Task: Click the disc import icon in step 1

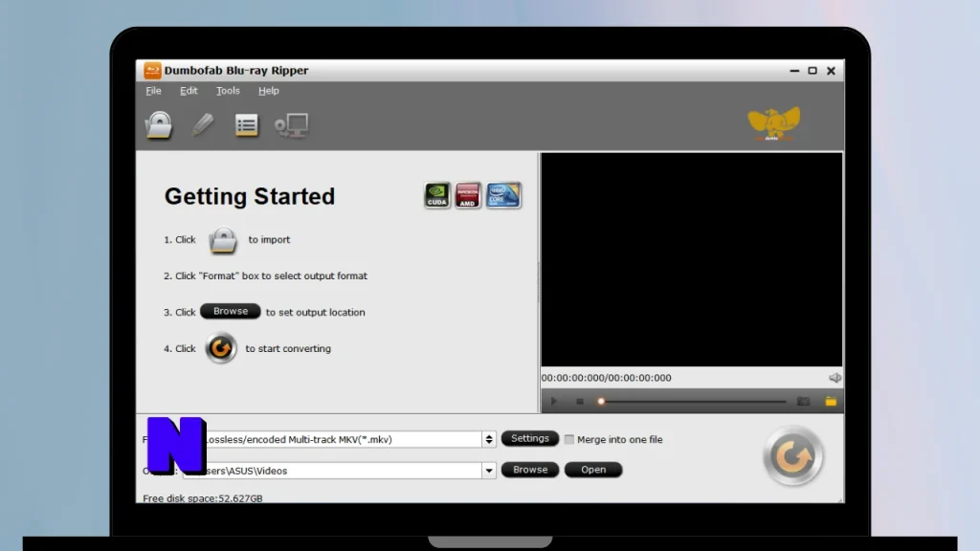Action: (222, 240)
